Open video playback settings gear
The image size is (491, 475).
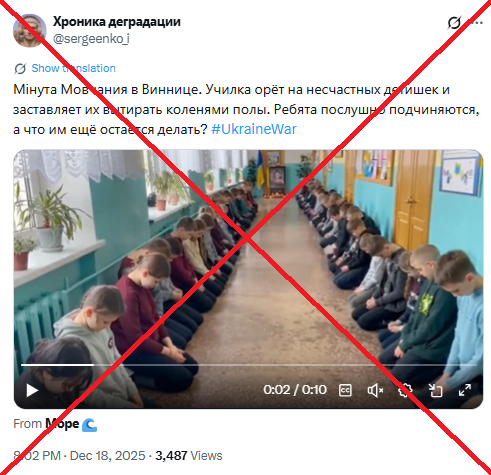pos(405,390)
